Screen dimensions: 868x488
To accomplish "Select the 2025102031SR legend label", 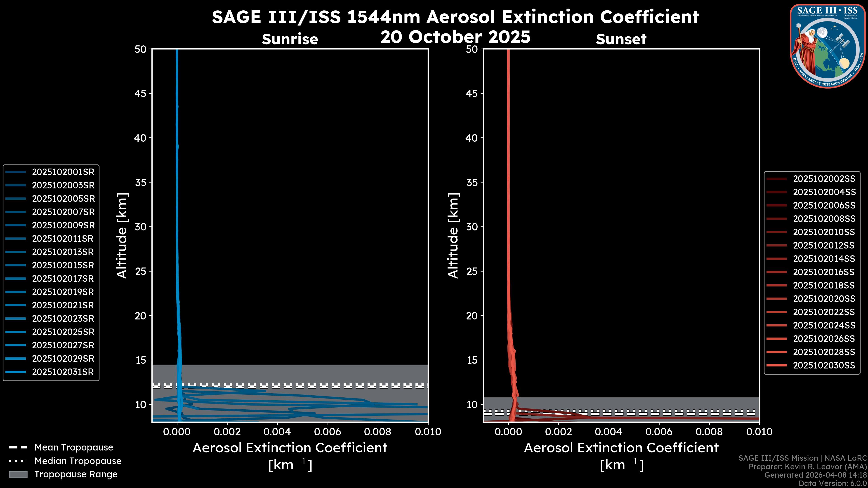I will tap(63, 372).
